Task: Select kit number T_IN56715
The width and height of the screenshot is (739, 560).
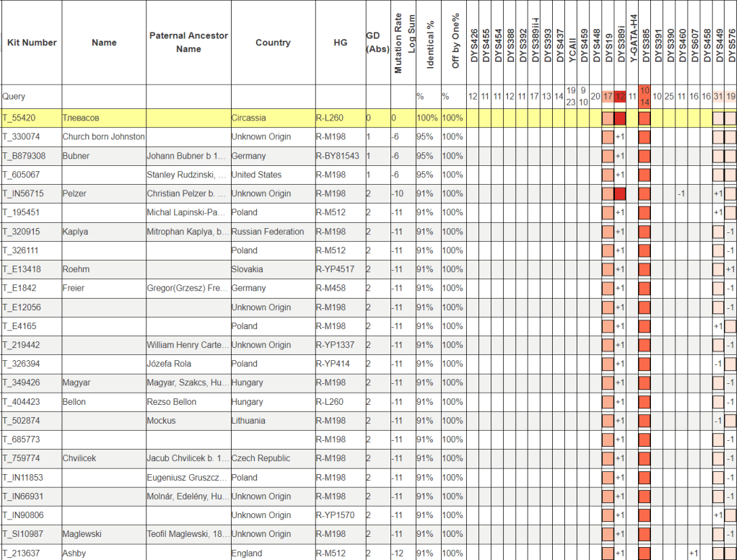Action: pyautogui.click(x=23, y=193)
